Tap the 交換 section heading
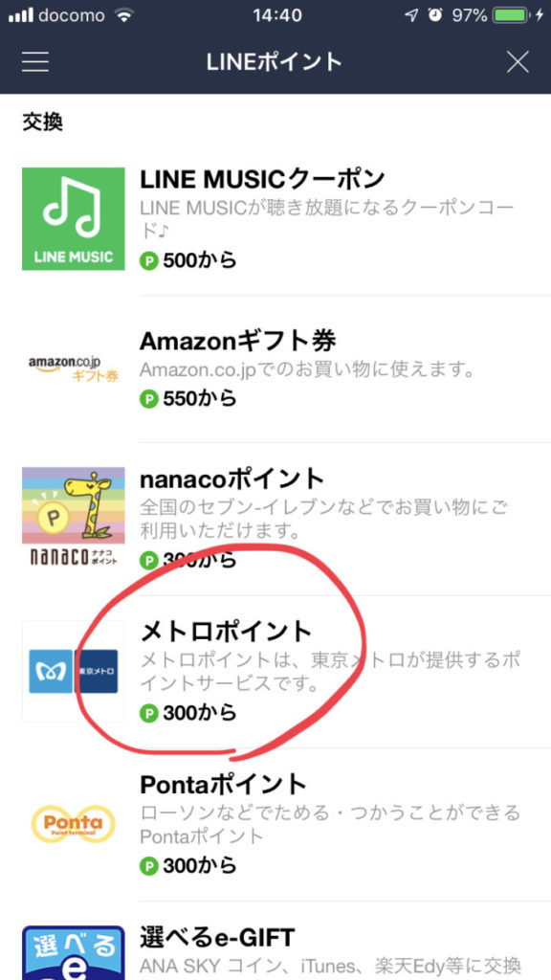This screenshot has height=980, width=551. [x=42, y=122]
